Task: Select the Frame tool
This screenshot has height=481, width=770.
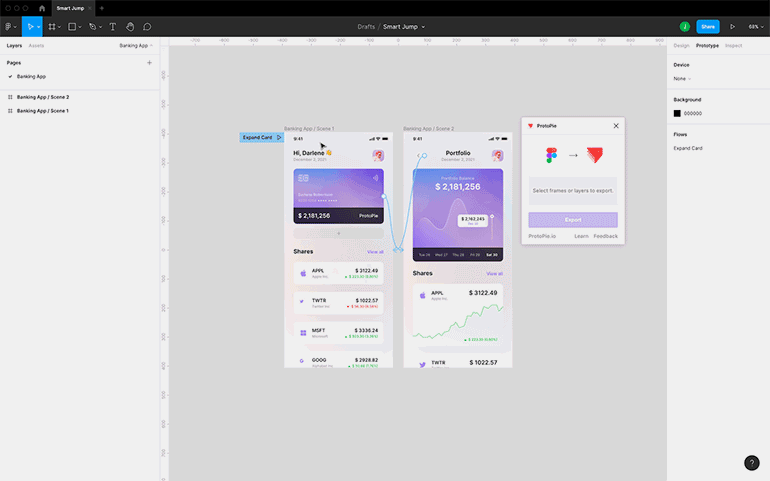Action: [x=51, y=26]
